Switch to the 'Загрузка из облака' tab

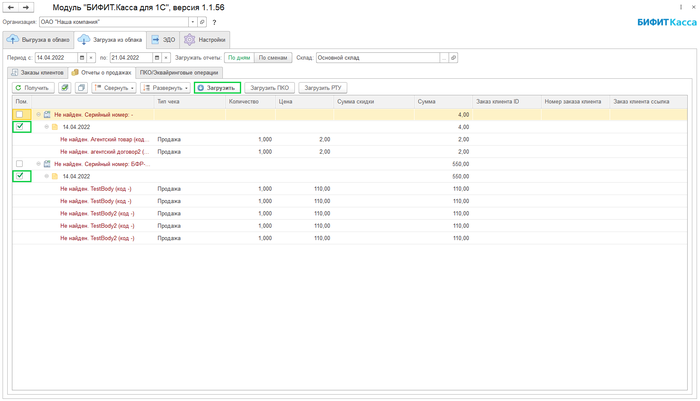tap(110, 40)
